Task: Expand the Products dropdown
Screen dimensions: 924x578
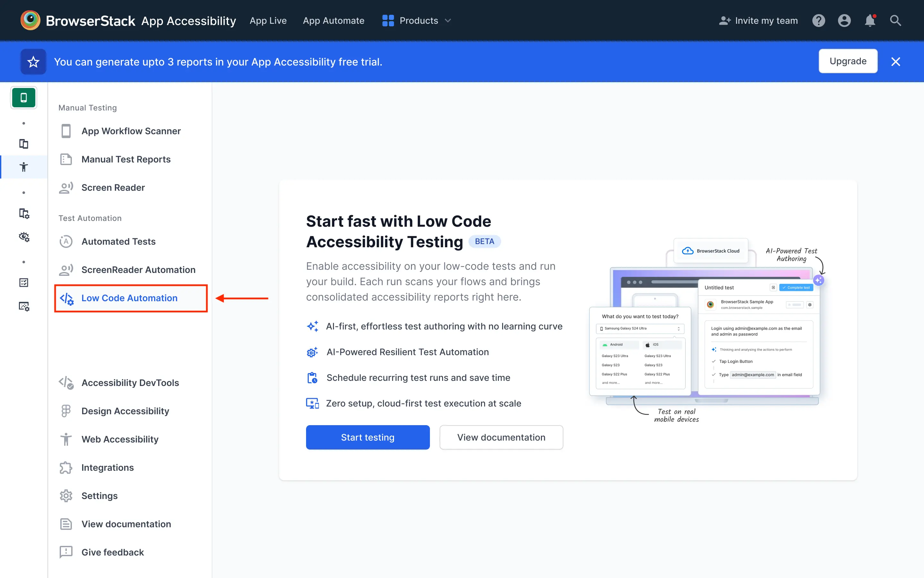Action: [416, 21]
